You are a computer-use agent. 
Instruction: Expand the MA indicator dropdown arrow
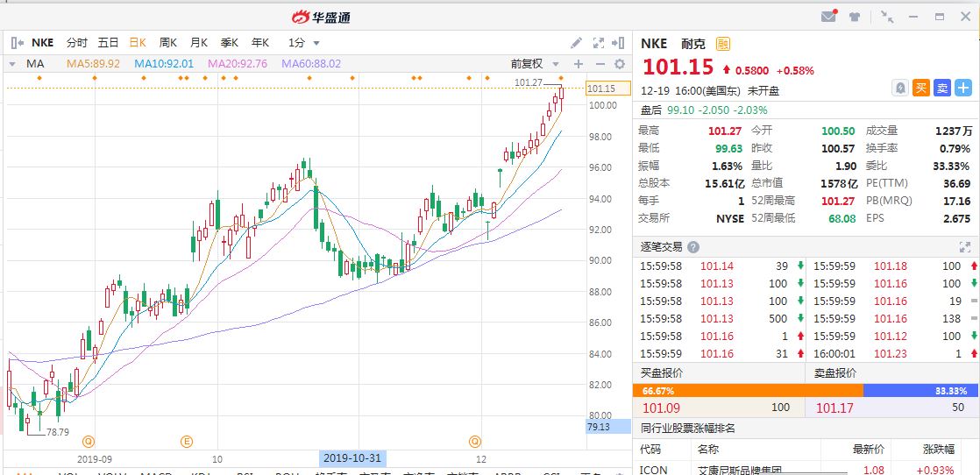click(x=12, y=64)
